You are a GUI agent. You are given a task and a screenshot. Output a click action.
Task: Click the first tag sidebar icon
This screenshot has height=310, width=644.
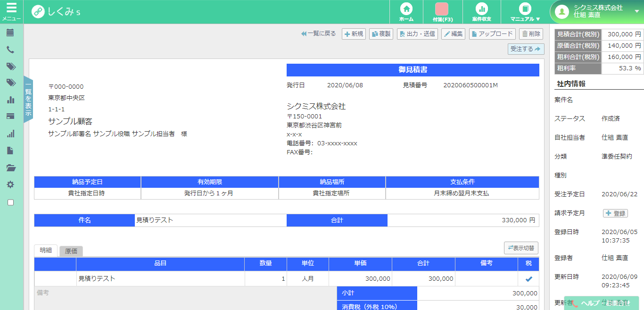(x=10, y=67)
